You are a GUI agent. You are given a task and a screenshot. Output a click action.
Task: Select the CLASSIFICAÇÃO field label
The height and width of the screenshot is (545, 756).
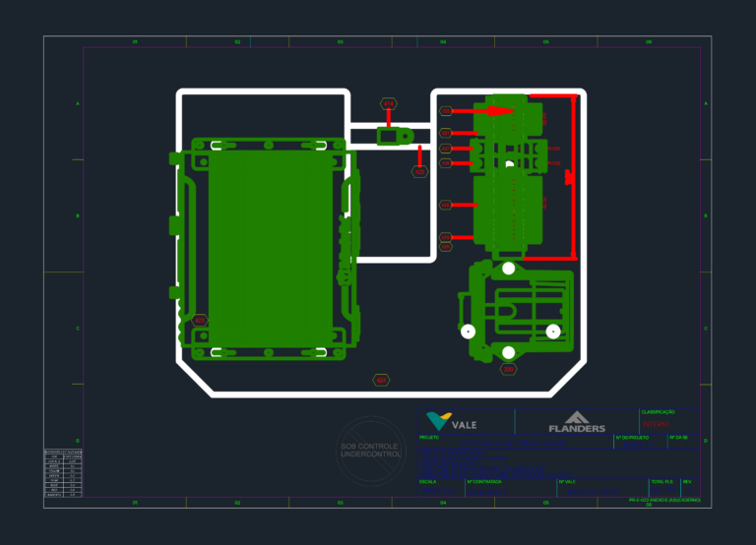[x=659, y=412]
